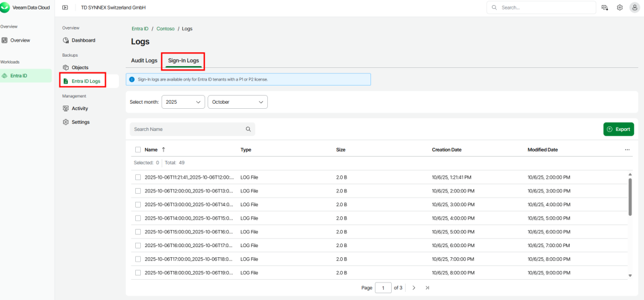Image resolution: width=644 pixels, height=300 pixels.
Task: Go to the next page arrow
Action: coord(414,287)
